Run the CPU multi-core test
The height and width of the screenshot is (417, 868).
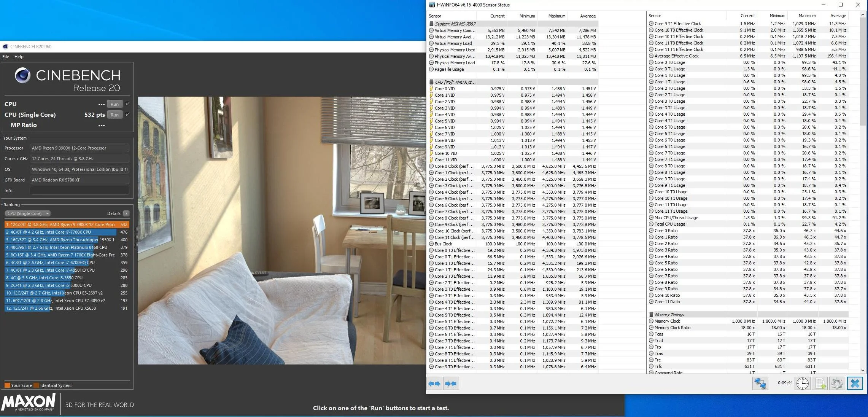tap(114, 104)
